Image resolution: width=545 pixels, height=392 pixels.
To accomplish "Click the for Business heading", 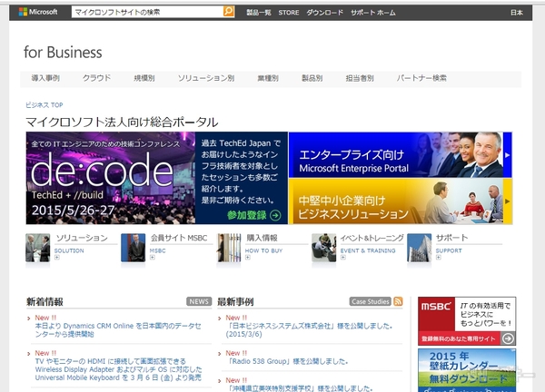I will click(63, 53).
